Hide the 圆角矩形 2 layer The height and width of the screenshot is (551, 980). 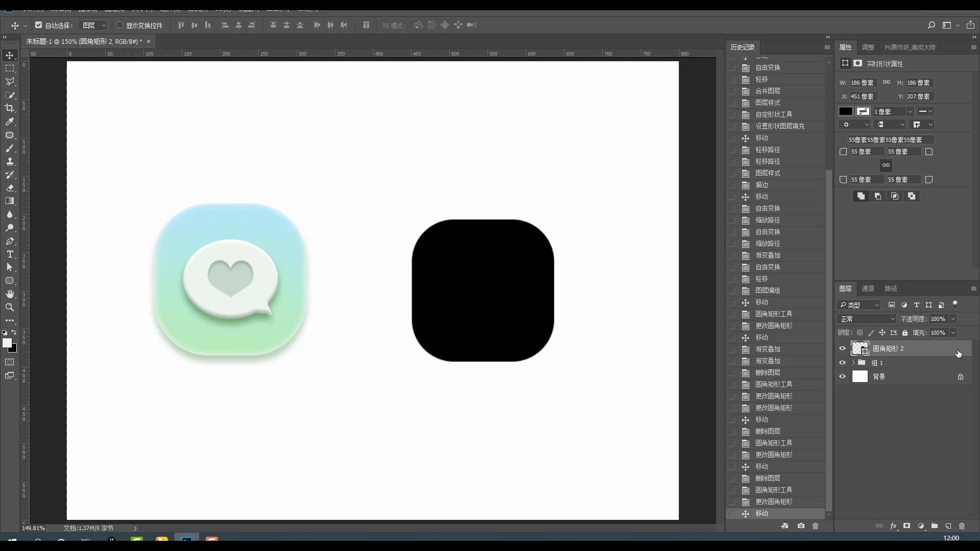842,348
